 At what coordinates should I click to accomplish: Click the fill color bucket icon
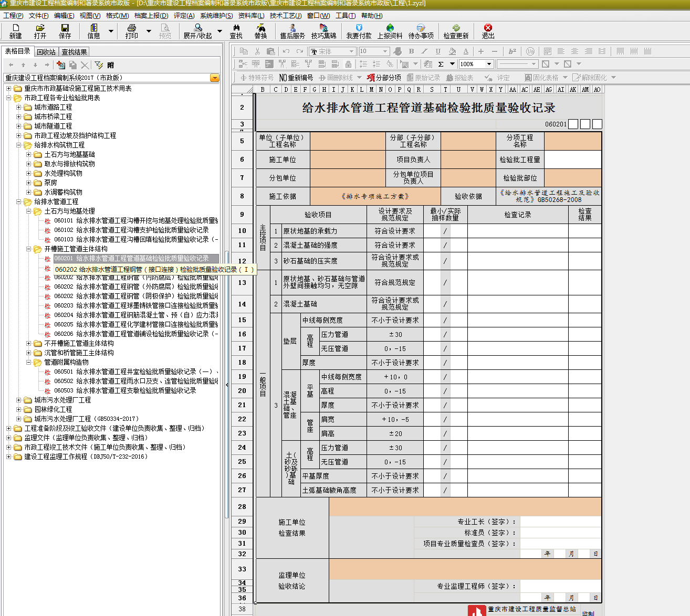pos(452,51)
